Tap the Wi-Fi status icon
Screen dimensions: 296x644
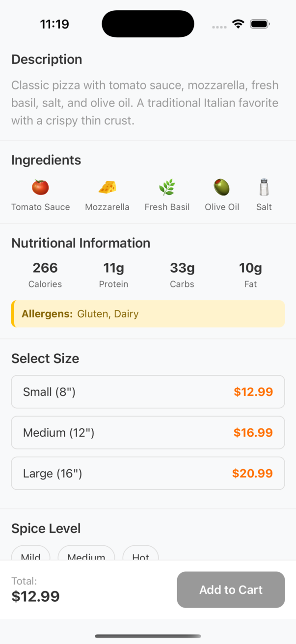point(238,24)
